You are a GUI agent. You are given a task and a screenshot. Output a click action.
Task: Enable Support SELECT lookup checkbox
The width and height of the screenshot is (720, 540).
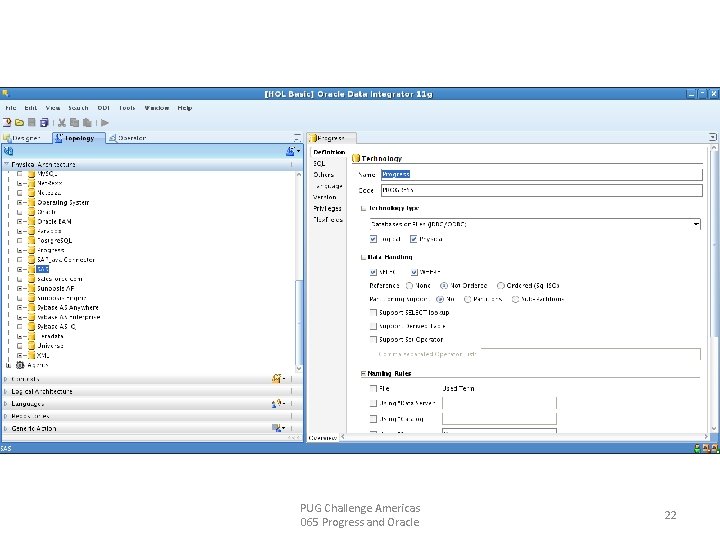click(x=373, y=312)
